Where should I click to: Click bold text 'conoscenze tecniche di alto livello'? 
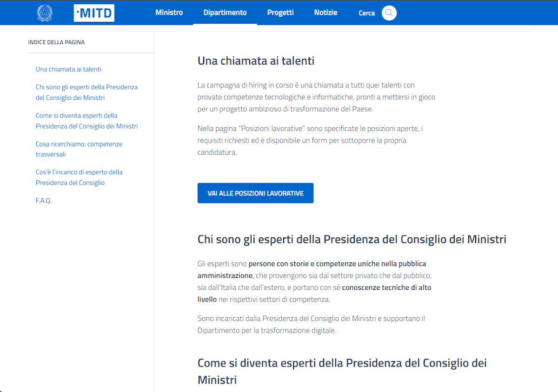[314, 294]
